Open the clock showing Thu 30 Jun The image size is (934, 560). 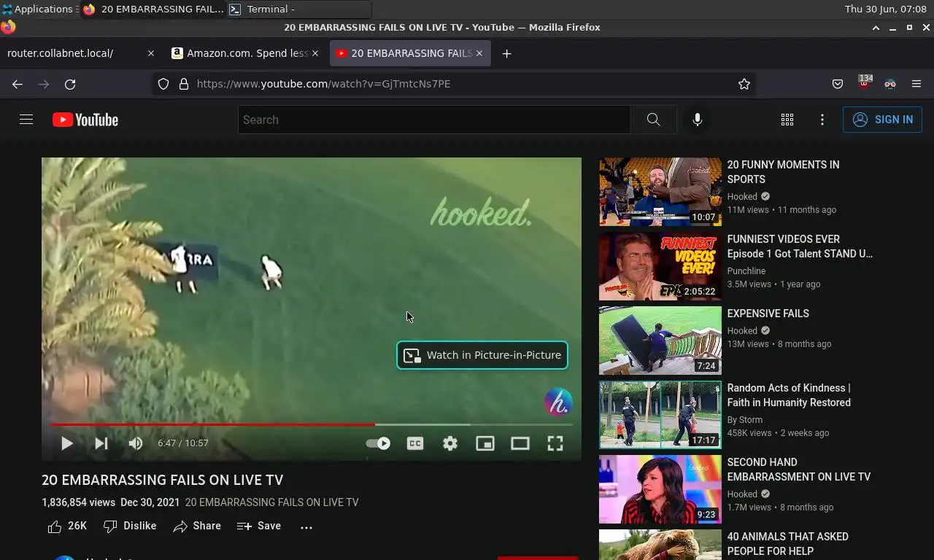(x=886, y=9)
